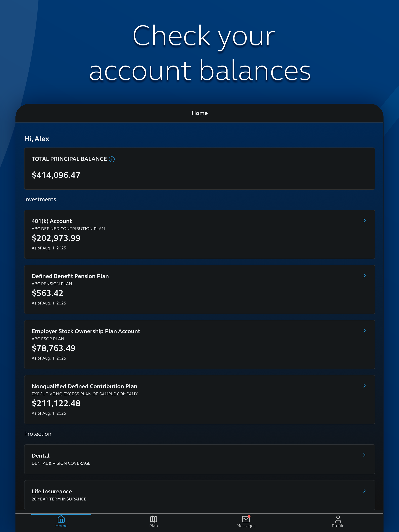Select the TOTAL PRINCIPAL BALANCE label
Image resolution: width=399 pixels, height=532 pixels.
click(x=69, y=159)
